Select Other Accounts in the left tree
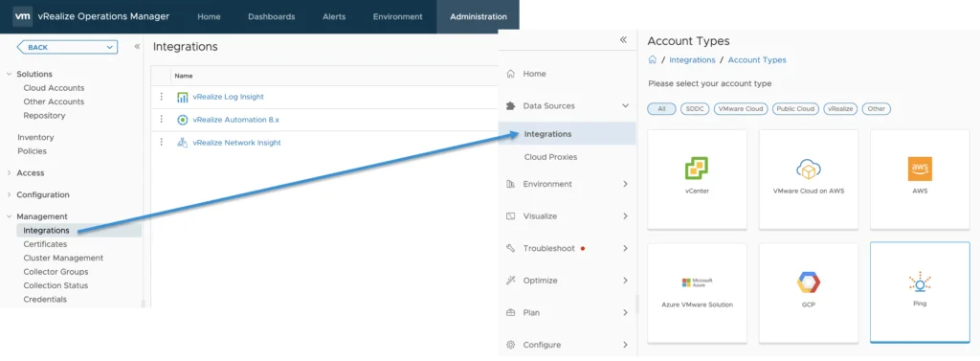Viewport: 980px width, 361px height. 54,102
